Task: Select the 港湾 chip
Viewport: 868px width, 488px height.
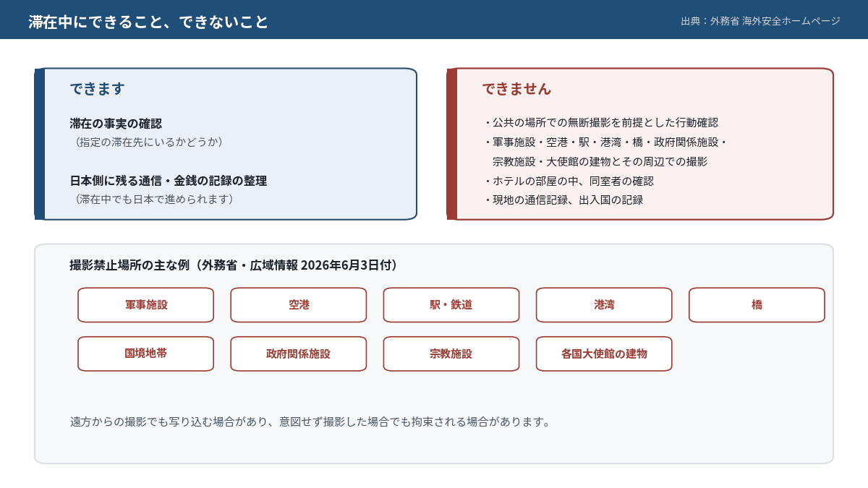Action: [604, 305]
